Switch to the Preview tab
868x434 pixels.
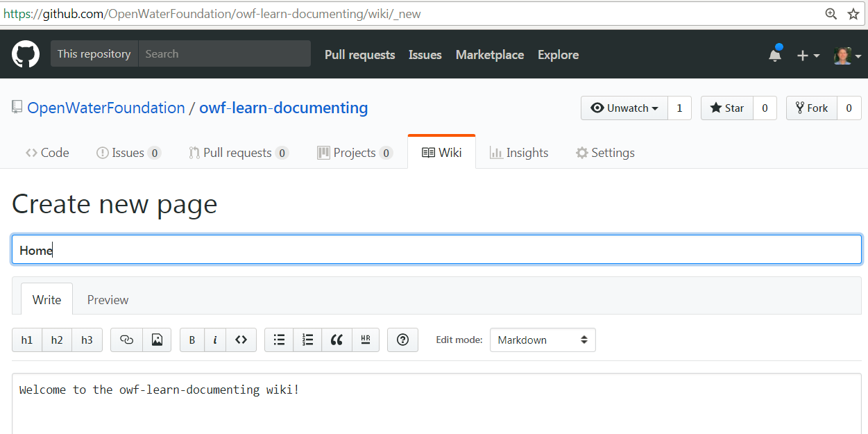[108, 299]
